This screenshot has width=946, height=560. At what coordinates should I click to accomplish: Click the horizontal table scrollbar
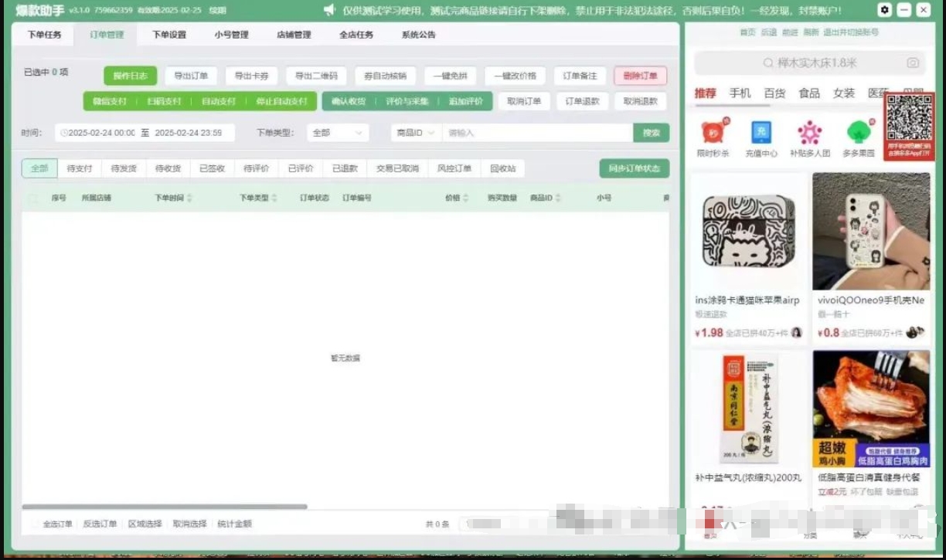(x=165, y=507)
